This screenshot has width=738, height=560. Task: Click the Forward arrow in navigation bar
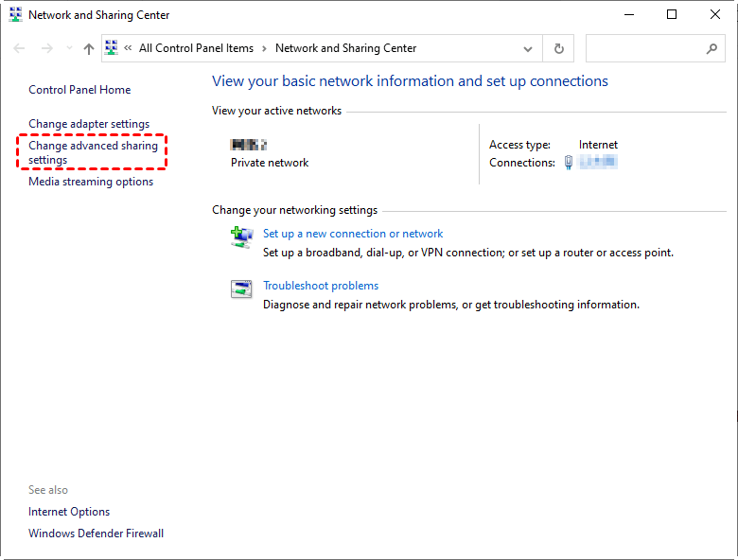(x=46, y=48)
